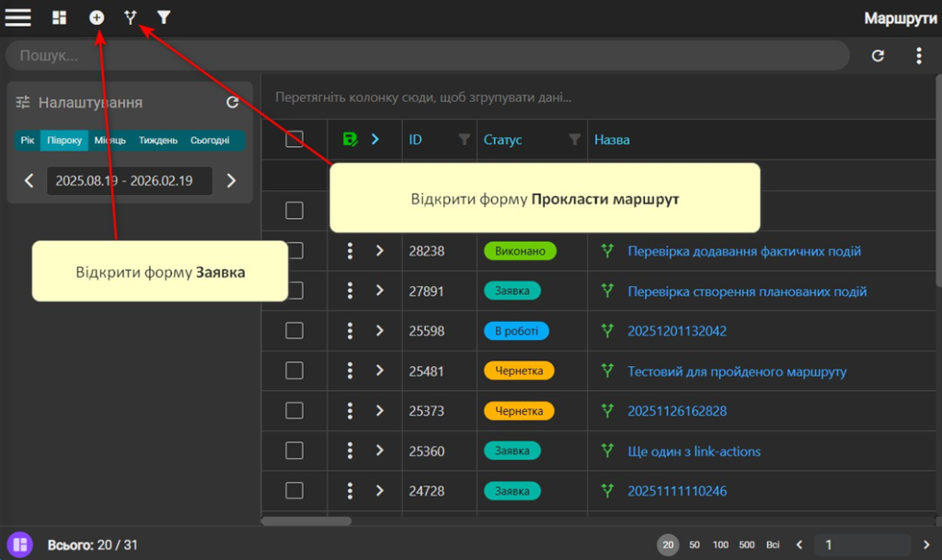Filter the ID column
The image size is (942, 560).
pos(464,139)
